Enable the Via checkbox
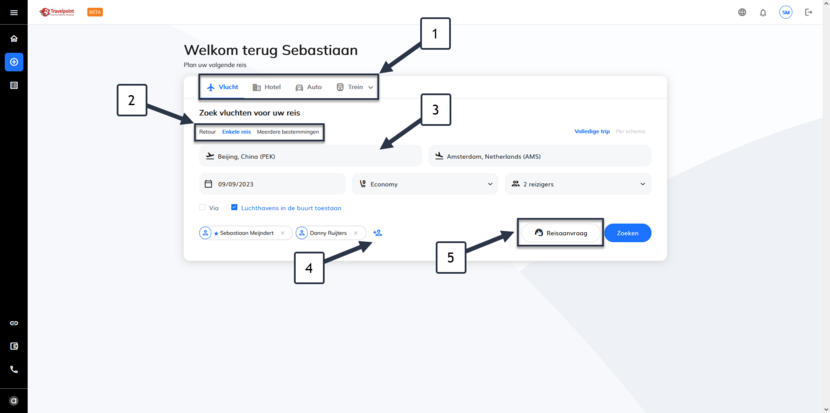The width and height of the screenshot is (830, 413). 202,208
